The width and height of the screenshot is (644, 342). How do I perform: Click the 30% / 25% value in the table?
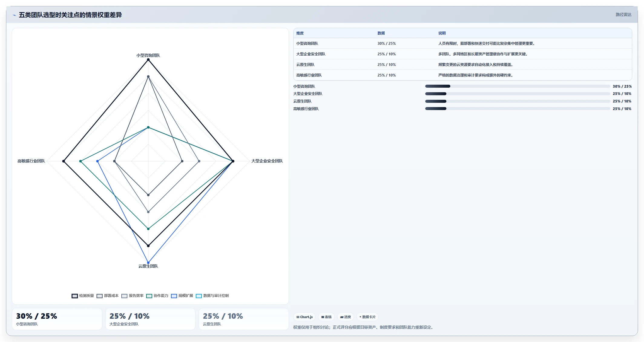pyautogui.click(x=386, y=44)
